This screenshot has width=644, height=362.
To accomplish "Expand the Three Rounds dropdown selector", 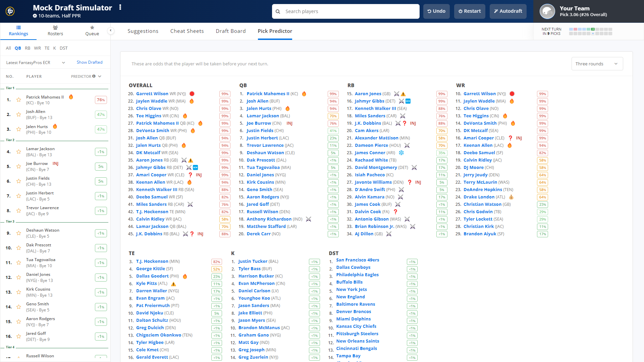I will (x=596, y=63).
